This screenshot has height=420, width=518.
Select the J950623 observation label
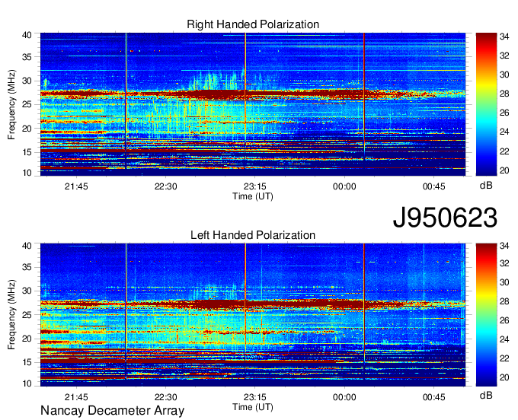445,218
